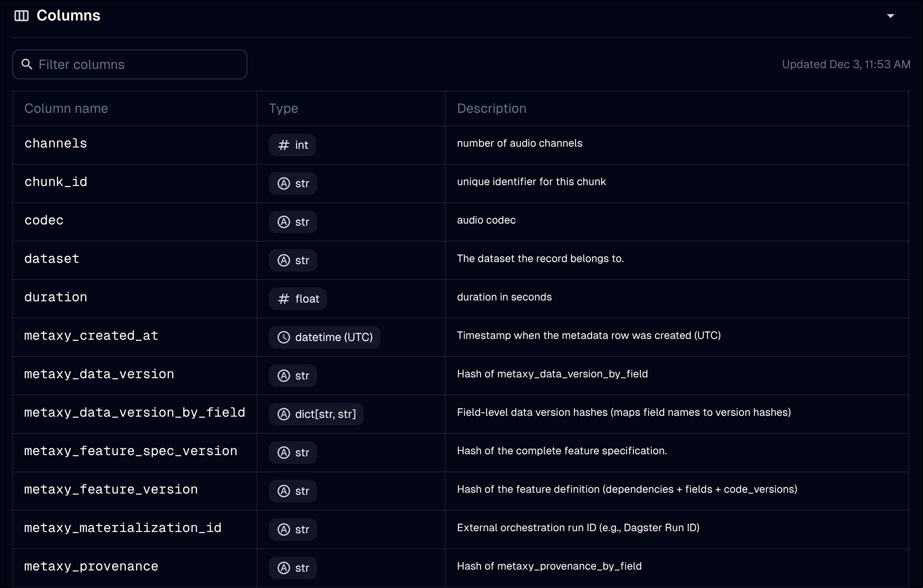The width and height of the screenshot is (923, 588).
Task: Click the Type column header
Action: 283,109
